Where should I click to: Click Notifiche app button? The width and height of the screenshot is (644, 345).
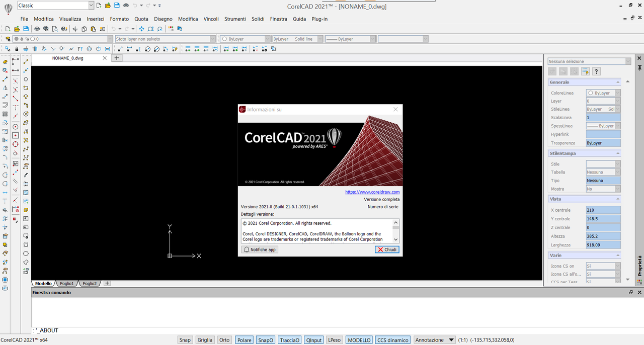click(x=260, y=249)
